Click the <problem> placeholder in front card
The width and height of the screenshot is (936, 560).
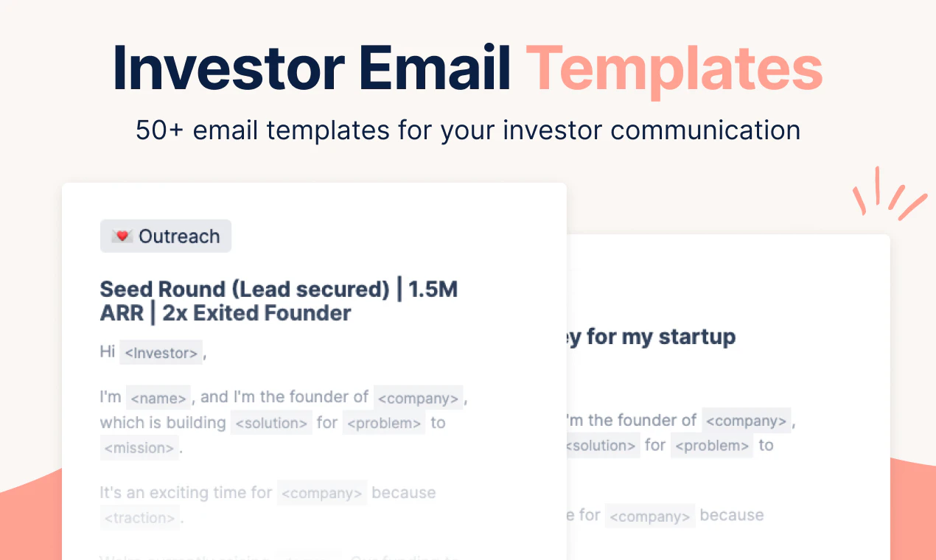[384, 423]
